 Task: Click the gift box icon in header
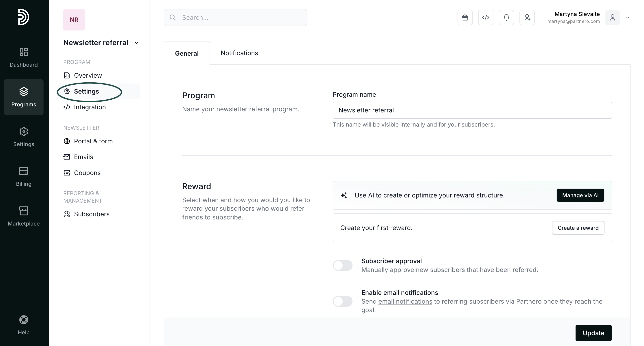pos(465,18)
